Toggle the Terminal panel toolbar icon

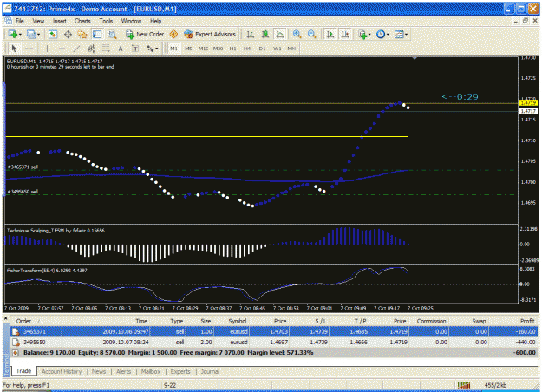point(97,34)
